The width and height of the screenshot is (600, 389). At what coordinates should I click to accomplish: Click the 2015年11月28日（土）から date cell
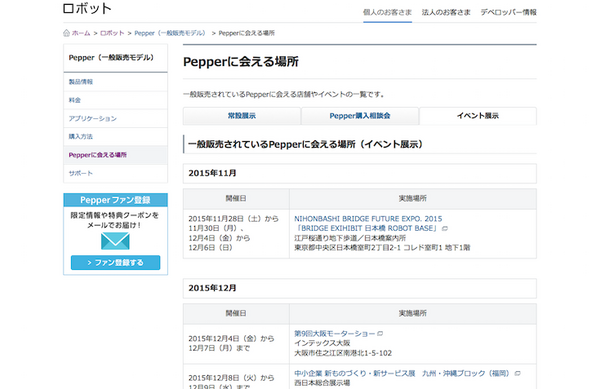point(236,233)
